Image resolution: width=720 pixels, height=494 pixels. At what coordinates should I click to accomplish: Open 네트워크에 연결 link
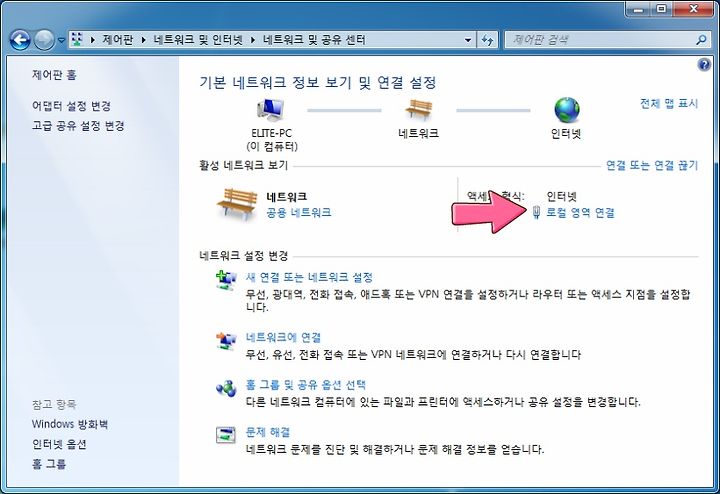283,338
